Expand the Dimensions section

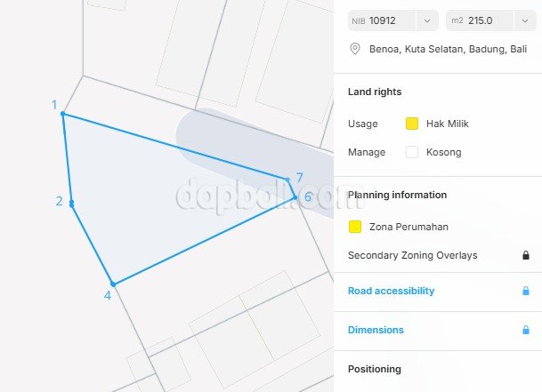tap(376, 330)
